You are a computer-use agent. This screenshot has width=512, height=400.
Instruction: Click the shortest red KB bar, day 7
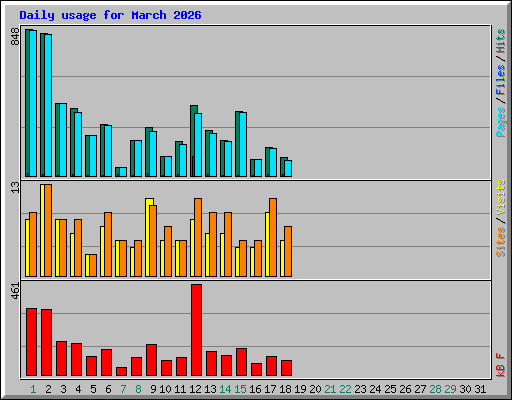(121, 372)
